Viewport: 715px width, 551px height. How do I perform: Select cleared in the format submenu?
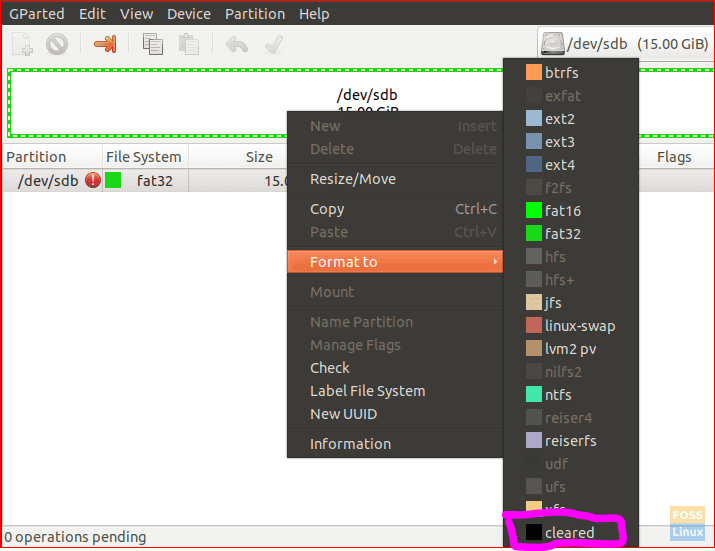[571, 532]
